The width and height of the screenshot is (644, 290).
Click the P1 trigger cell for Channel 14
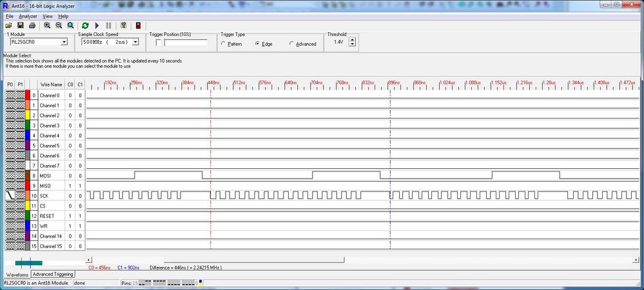[x=20, y=237]
